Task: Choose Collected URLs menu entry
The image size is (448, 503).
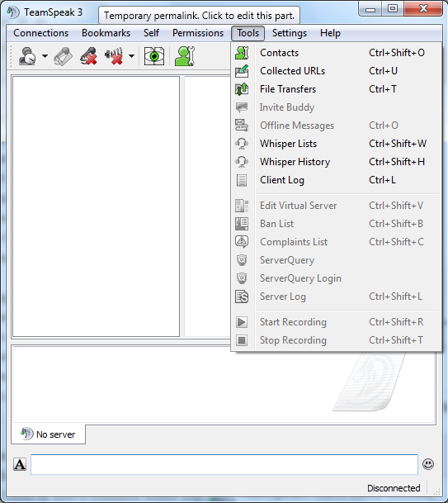Action: pos(336,71)
